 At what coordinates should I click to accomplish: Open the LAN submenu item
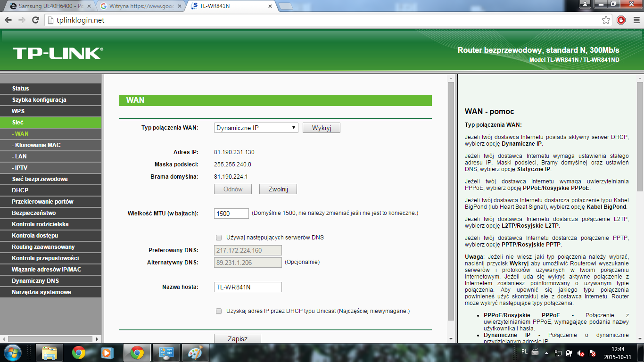tap(51, 156)
